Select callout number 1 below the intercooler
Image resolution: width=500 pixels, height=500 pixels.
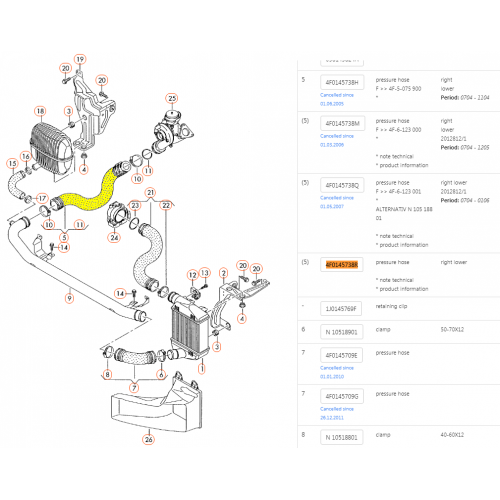[202, 369]
